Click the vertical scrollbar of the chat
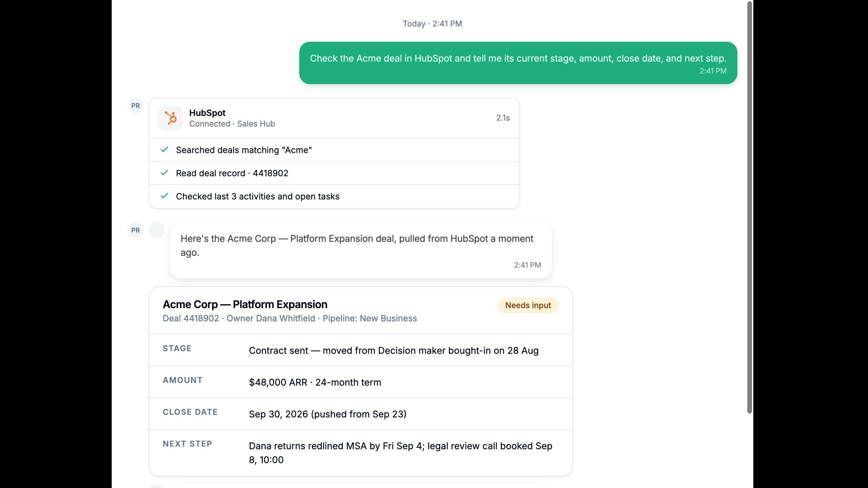The height and width of the screenshot is (488, 868). [x=749, y=207]
